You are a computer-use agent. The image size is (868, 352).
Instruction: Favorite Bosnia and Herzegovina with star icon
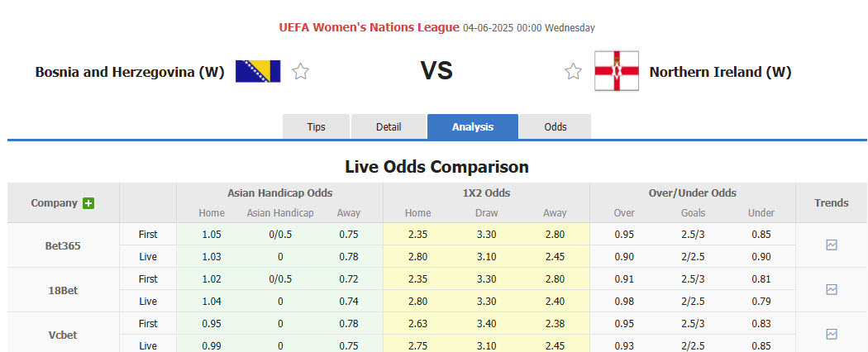coord(300,72)
